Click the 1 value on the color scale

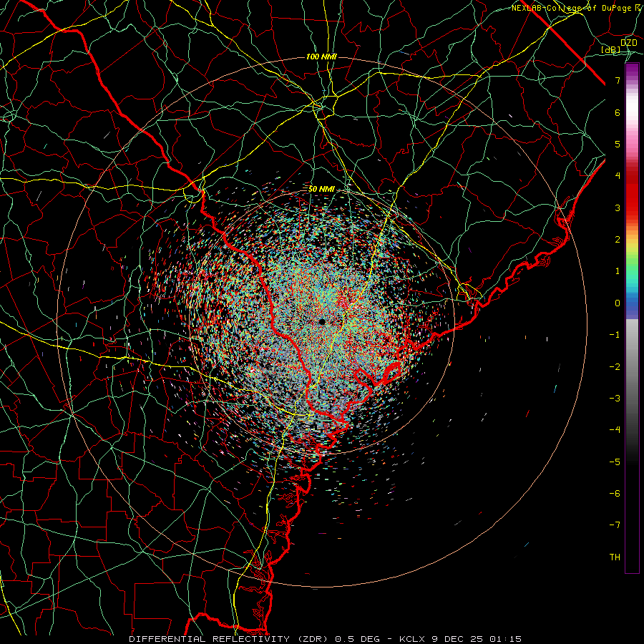618,271
